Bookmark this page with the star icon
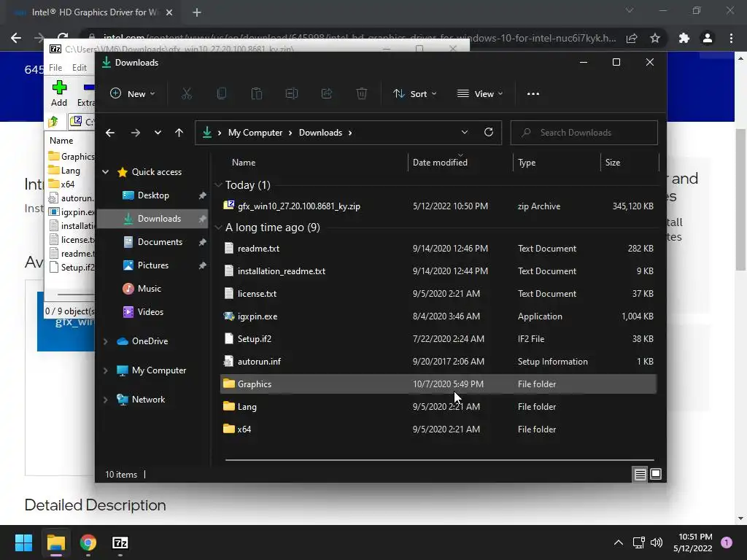Image resolution: width=747 pixels, height=560 pixels. (655, 38)
